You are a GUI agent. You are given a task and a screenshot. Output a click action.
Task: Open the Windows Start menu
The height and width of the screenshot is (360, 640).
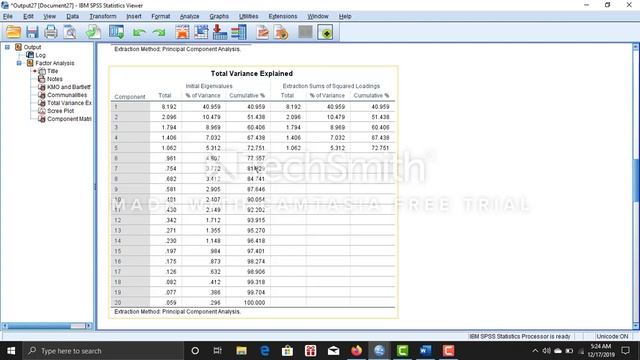coord(11,351)
